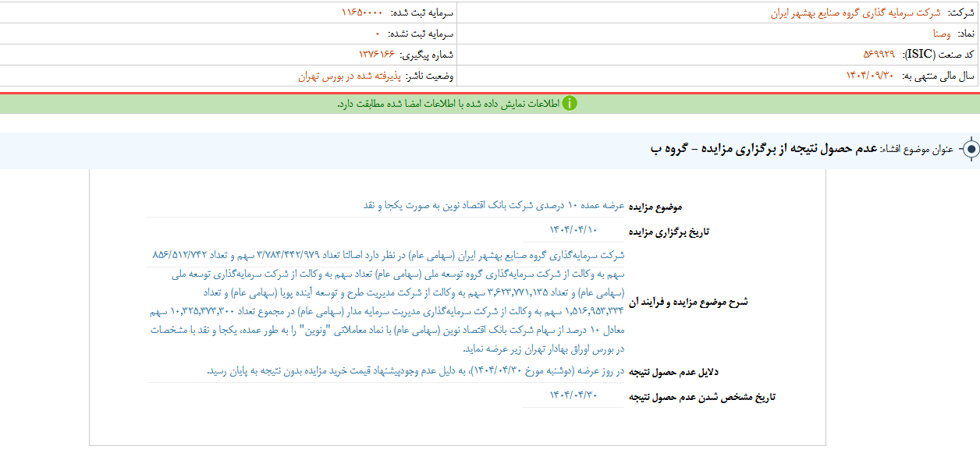Click the fiscal year end date 1404/09/30

869,76
